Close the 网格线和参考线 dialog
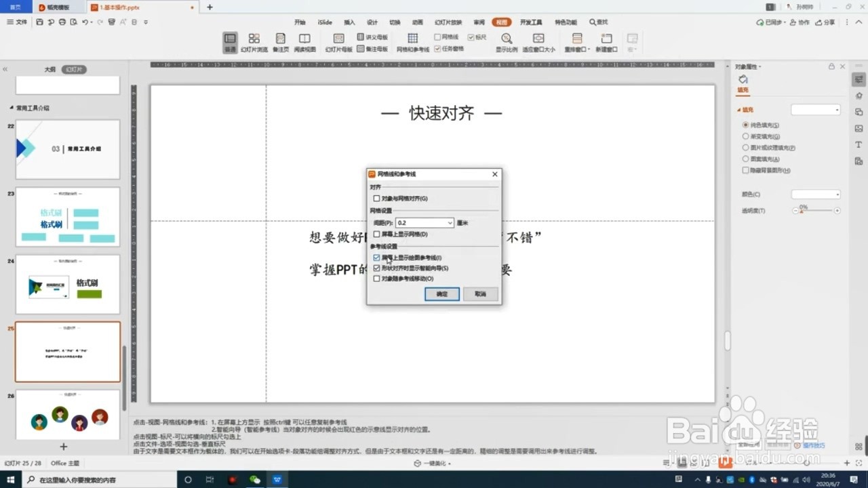This screenshot has height=488, width=868. click(x=494, y=174)
